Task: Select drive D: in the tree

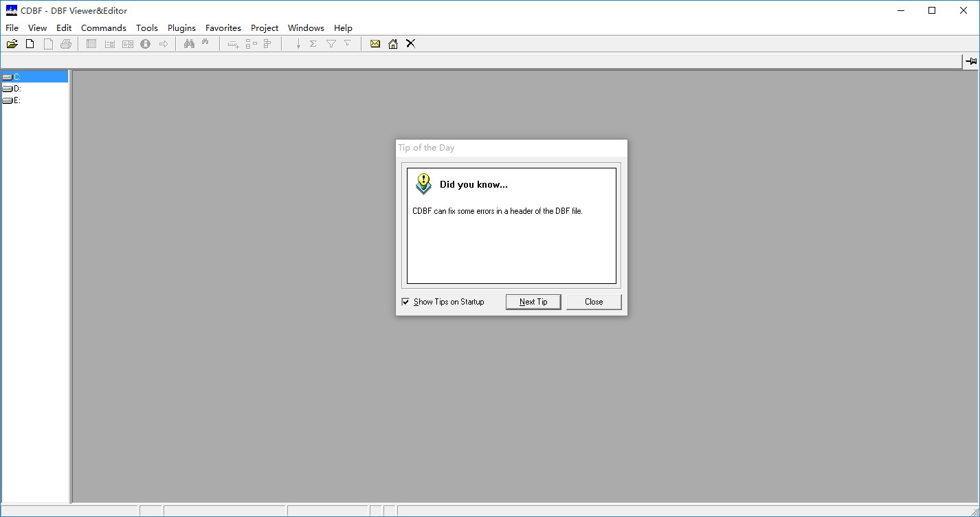Action: point(16,88)
